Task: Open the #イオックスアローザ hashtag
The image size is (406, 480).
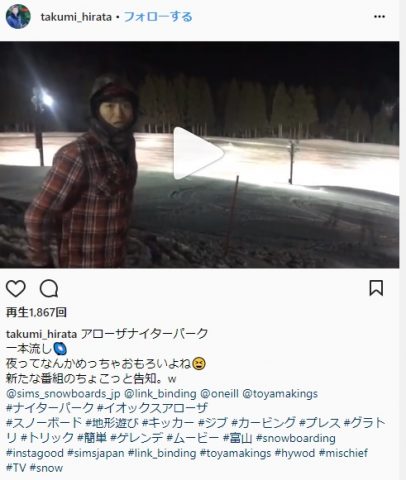Action: [153, 408]
